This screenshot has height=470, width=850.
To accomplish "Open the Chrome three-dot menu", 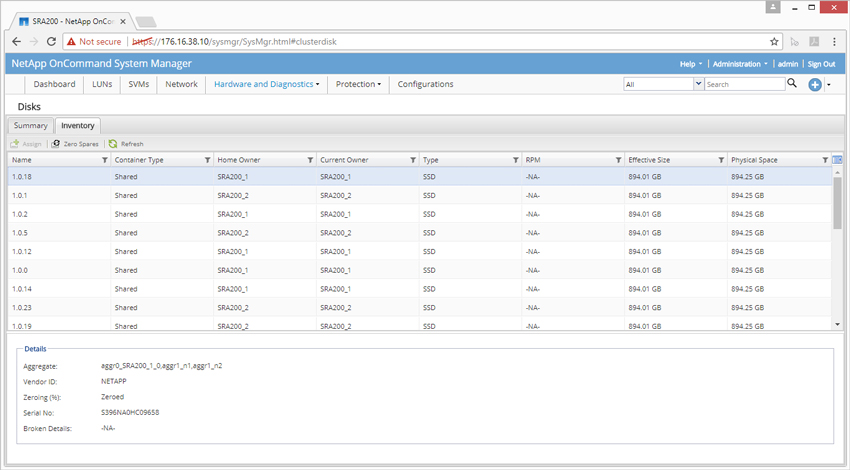I will (834, 42).
